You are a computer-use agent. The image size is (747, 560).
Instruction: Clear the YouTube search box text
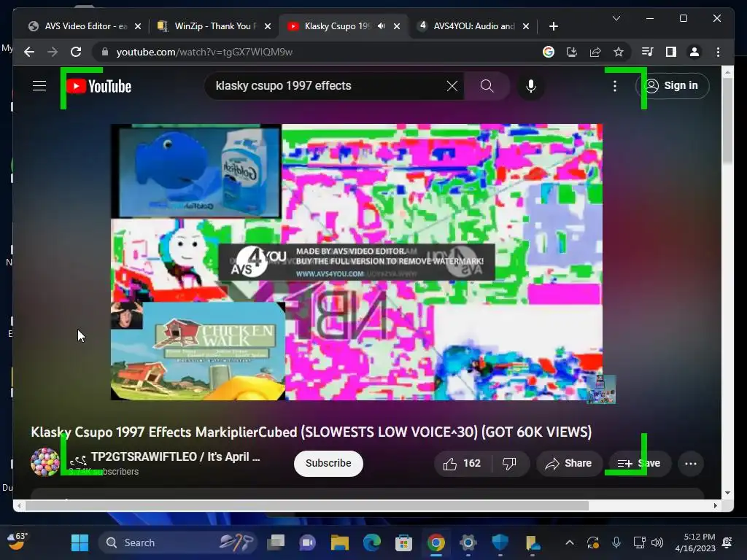click(x=452, y=86)
